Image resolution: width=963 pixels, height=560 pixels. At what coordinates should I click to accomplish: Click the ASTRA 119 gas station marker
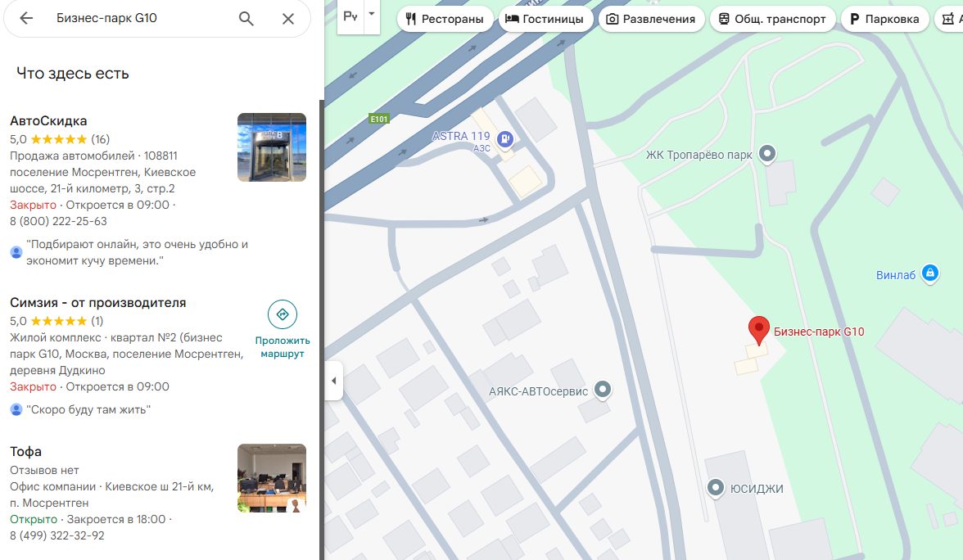tap(504, 139)
